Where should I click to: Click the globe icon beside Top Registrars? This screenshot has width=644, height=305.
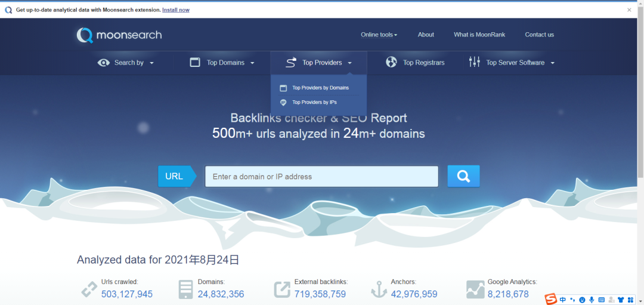point(391,63)
